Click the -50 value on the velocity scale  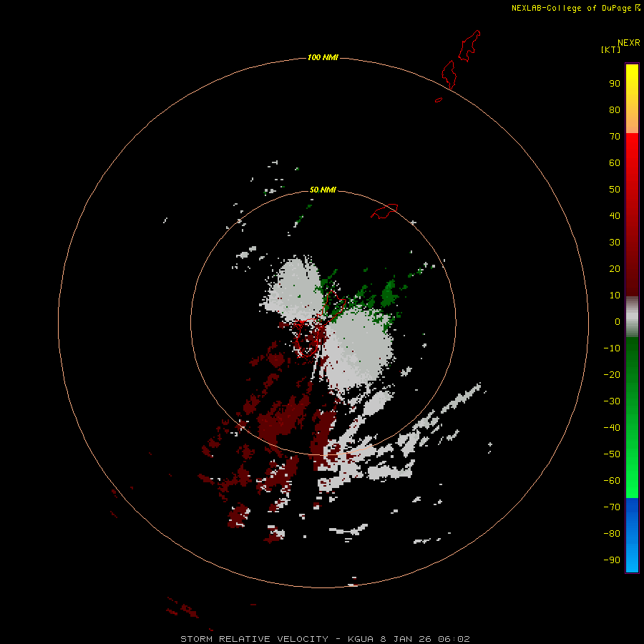coord(612,454)
